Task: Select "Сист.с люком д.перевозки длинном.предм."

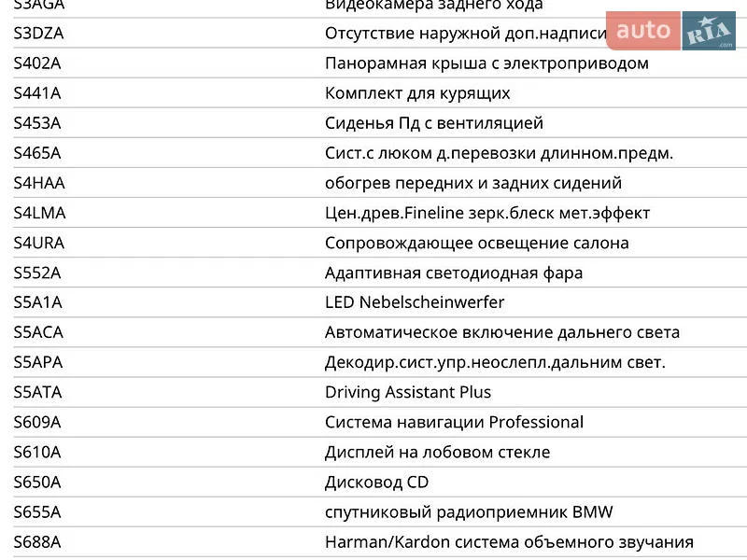Action: pos(499,153)
